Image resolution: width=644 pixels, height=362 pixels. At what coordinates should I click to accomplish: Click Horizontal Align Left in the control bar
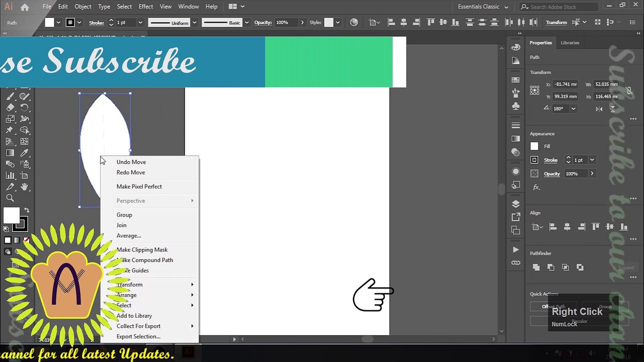(x=391, y=23)
